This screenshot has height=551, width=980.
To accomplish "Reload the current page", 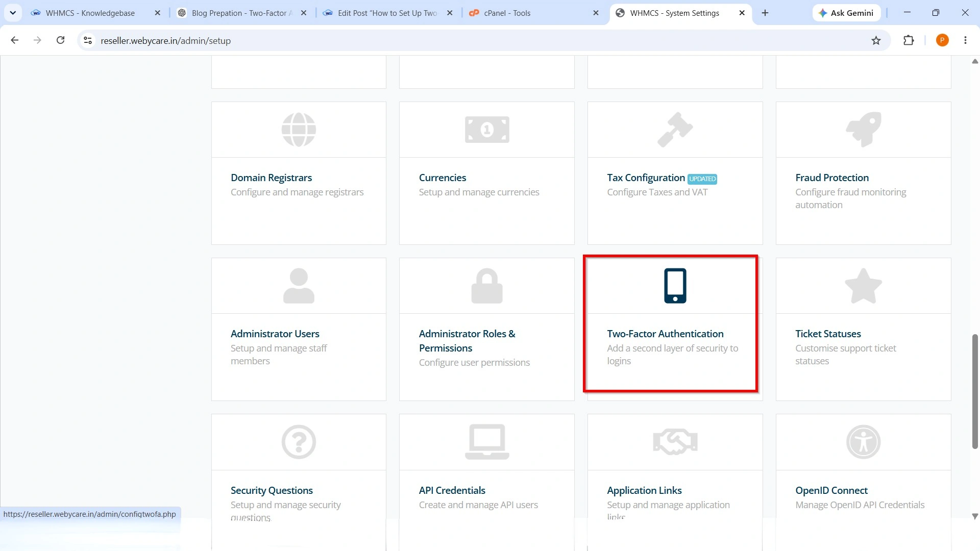I will (x=60, y=40).
